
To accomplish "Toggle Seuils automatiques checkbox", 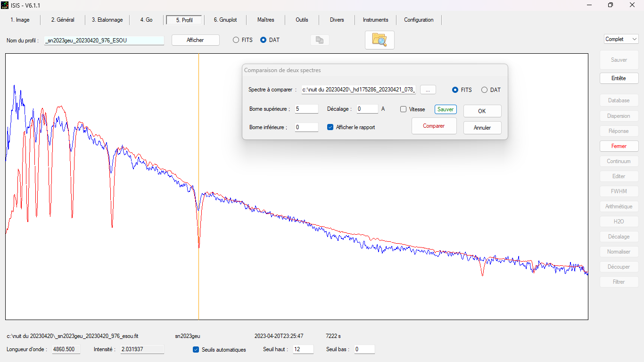I will (x=196, y=350).
